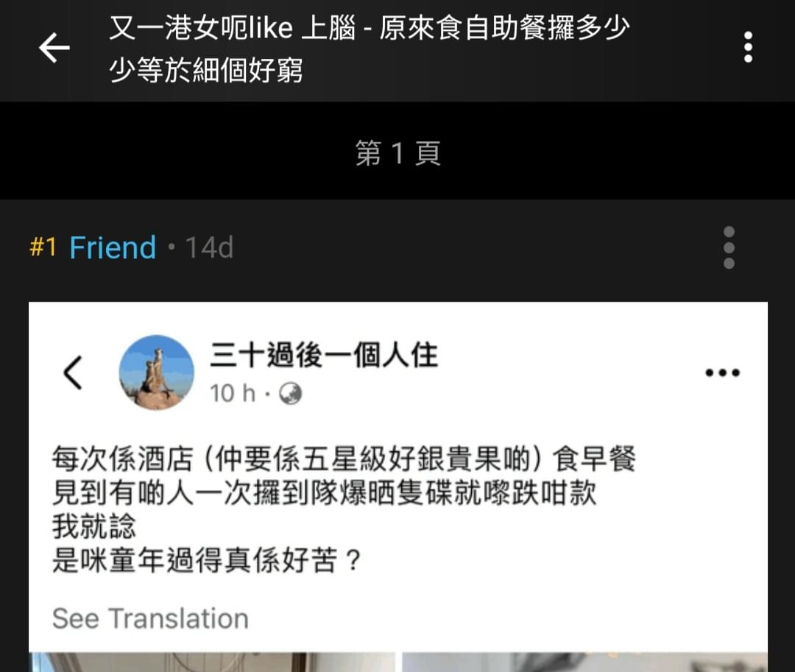Tap the back arrow in the header
The image size is (795, 672).
pyautogui.click(x=54, y=48)
